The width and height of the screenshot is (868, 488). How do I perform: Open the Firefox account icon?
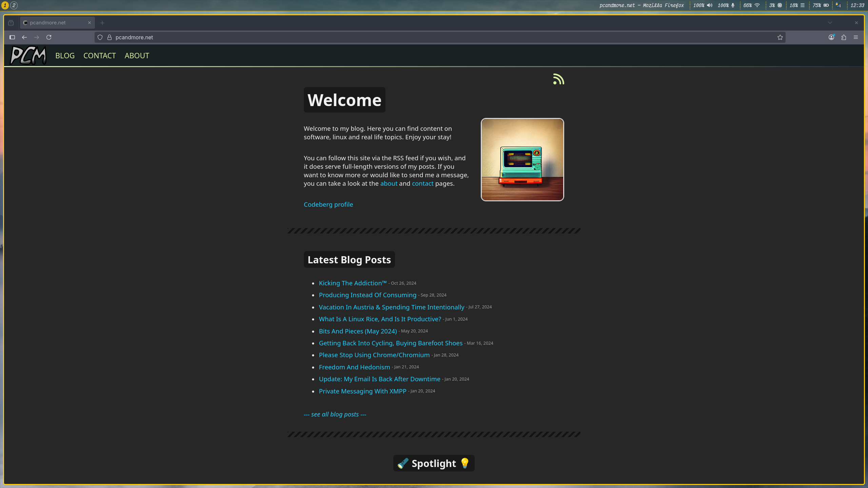coord(831,37)
